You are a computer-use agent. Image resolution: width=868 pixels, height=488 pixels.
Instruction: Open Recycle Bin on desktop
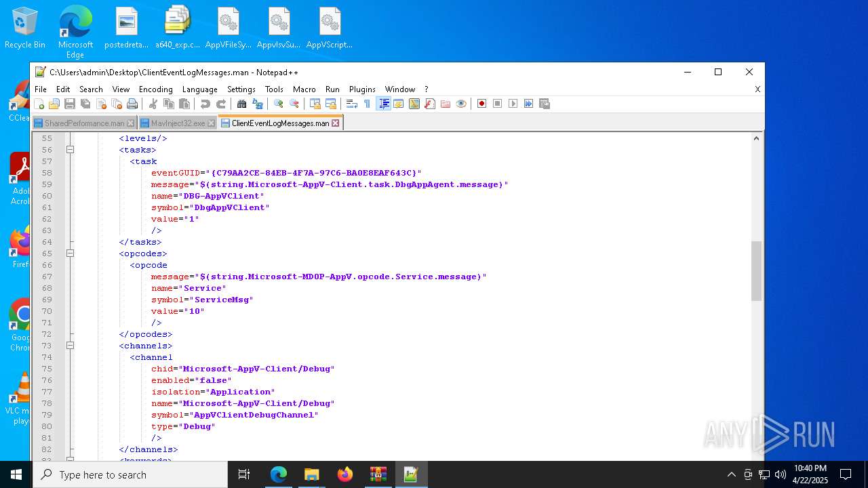point(25,28)
